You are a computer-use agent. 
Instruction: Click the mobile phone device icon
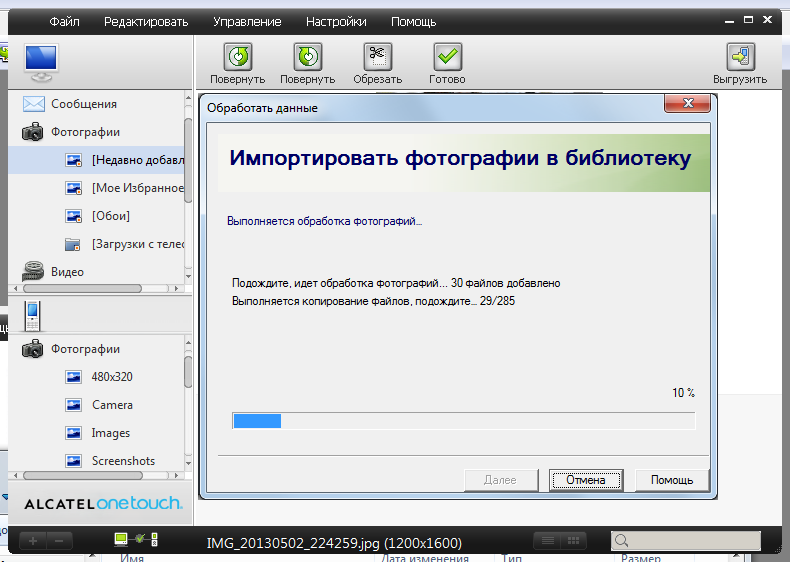(x=33, y=315)
